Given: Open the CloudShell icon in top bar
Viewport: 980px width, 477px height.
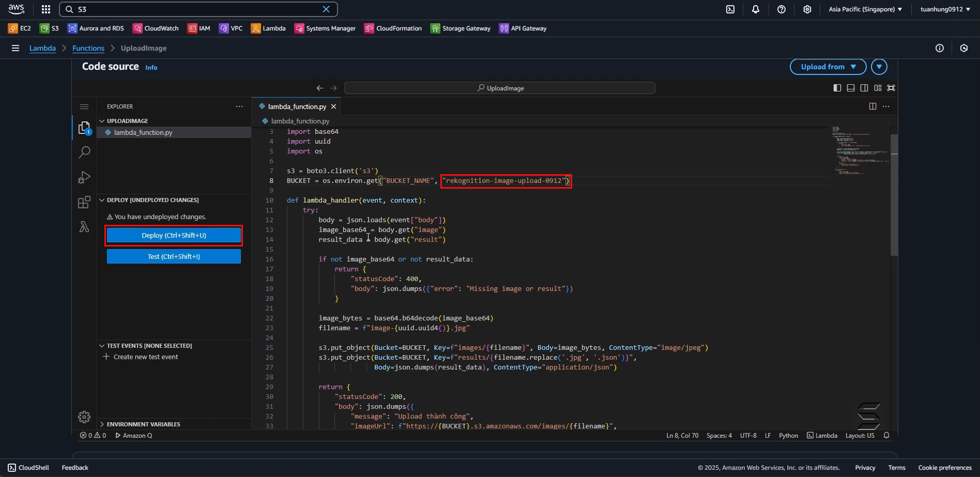Looking at the screenshot, I should point(730,9).
